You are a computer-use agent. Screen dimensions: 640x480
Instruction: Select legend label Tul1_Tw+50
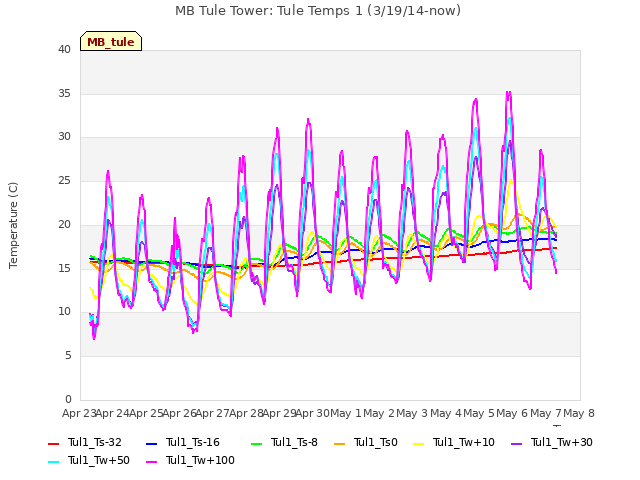coord(99,460)
